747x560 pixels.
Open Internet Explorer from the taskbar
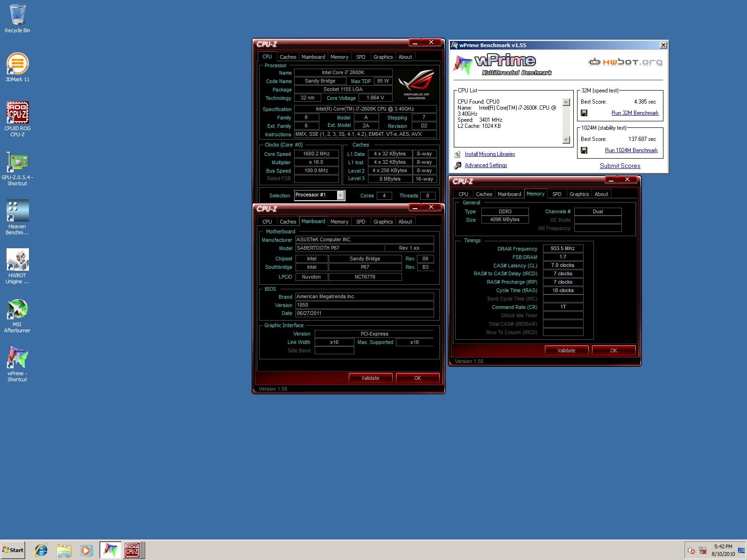pos(41,550)
